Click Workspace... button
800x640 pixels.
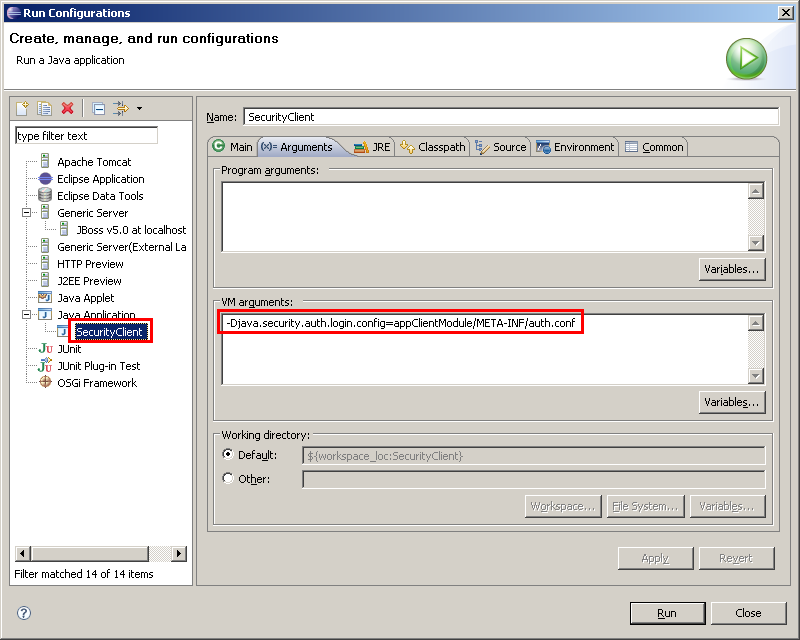(563, 506)
